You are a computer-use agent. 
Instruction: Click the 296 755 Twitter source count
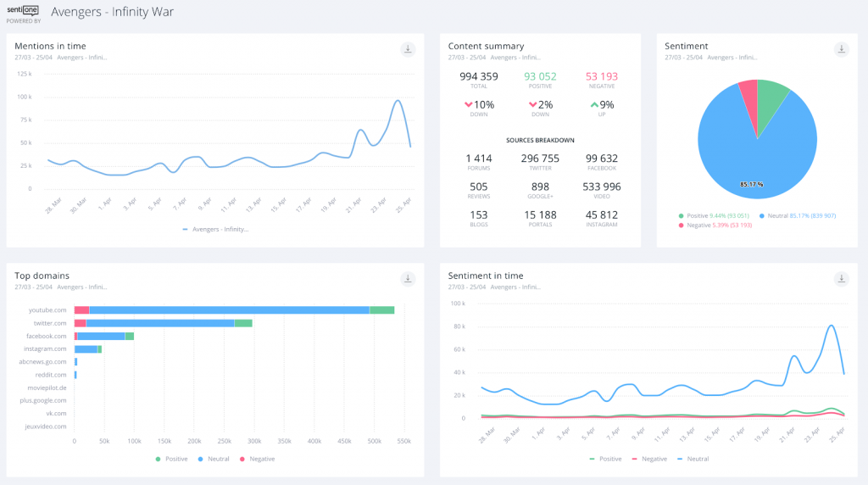[540, 159]
